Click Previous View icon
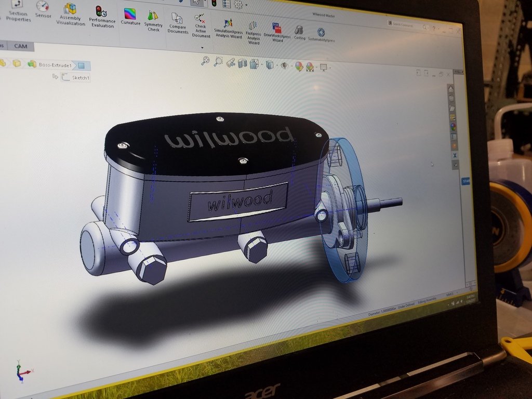Screen dimensions: 532x399 231,62
